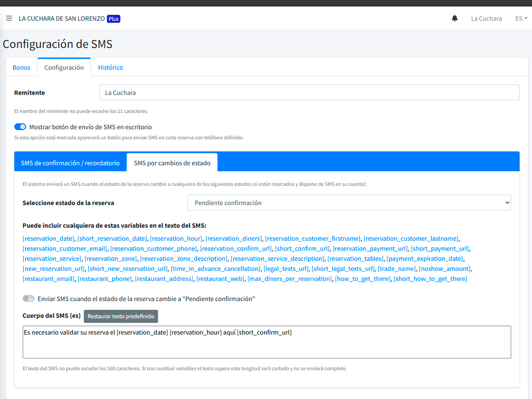Insert the [reservation_customer_phone] variable

coord(154,249)
